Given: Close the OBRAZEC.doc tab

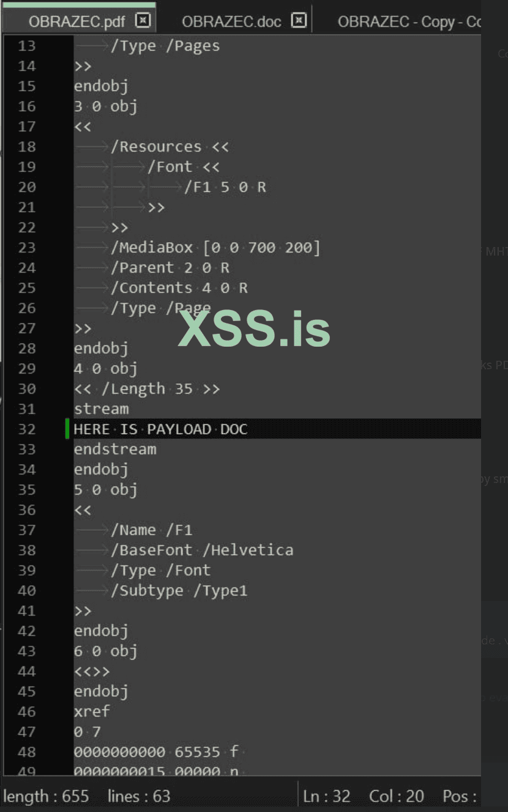Looking at the screenshot, I should click(298, 21).
